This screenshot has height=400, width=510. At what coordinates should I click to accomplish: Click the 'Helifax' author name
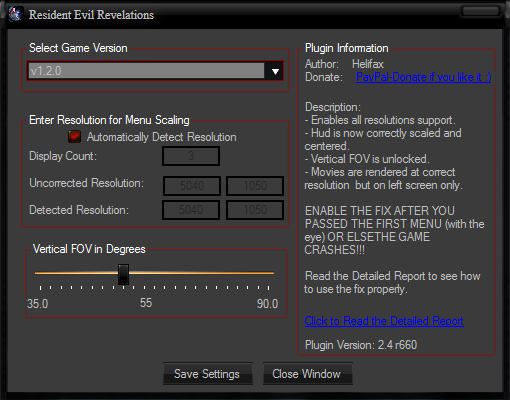point(368,64)
